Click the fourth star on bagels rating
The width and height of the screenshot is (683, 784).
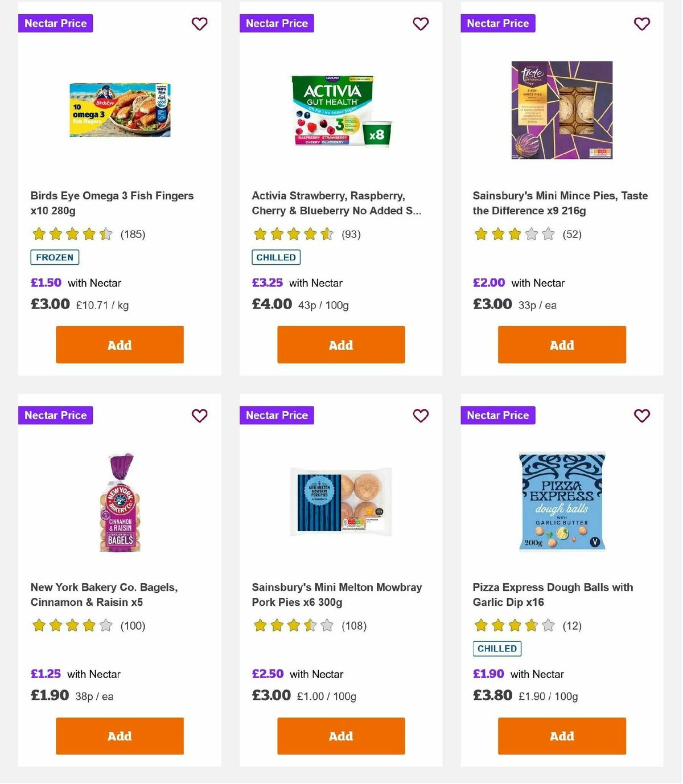coord(88,625)
